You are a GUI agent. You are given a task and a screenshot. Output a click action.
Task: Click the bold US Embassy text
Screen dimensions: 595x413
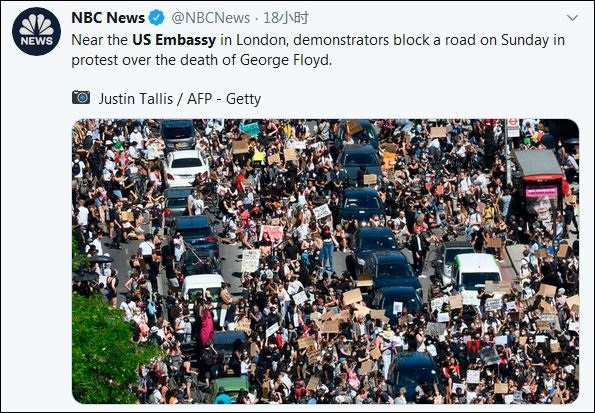click(x=174, y=40)
